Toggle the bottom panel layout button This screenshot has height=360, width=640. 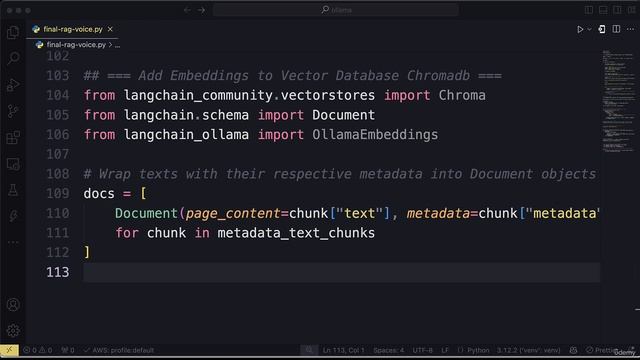[603, 10]
